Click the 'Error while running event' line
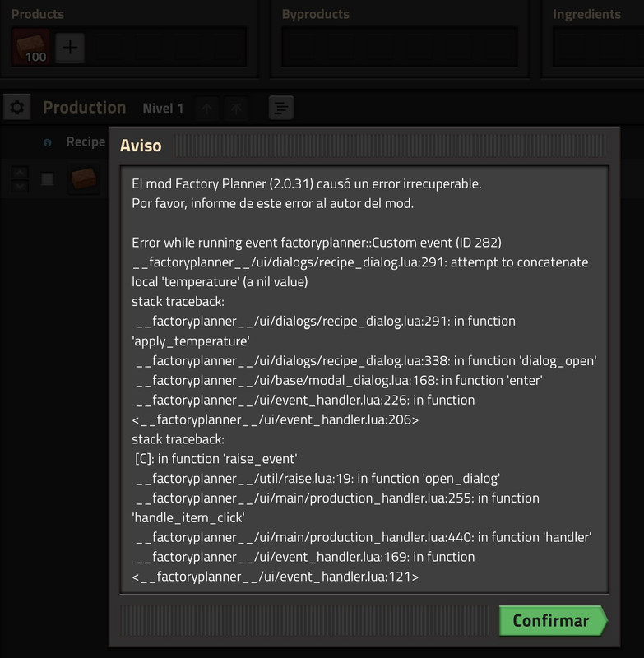This screenshot has height=658, width=644. 317,243
